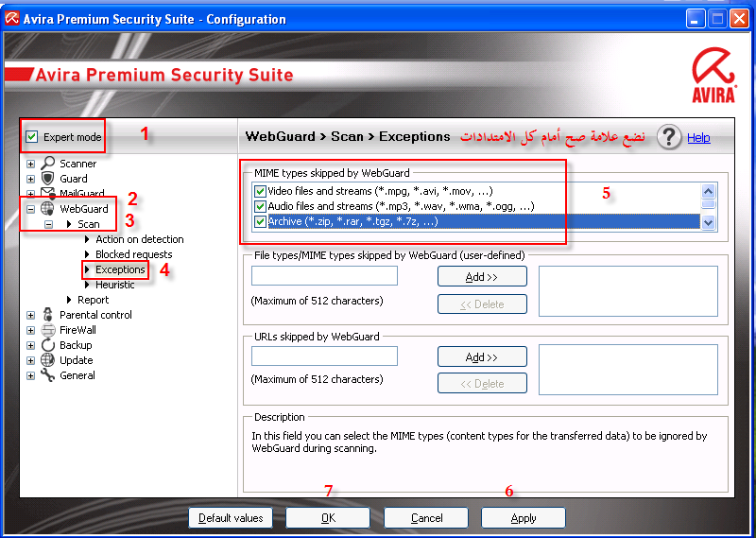This screenshot has height=538, width=756.
Task: Click Add for URLs skipped
Action: [x=482, y=356]
